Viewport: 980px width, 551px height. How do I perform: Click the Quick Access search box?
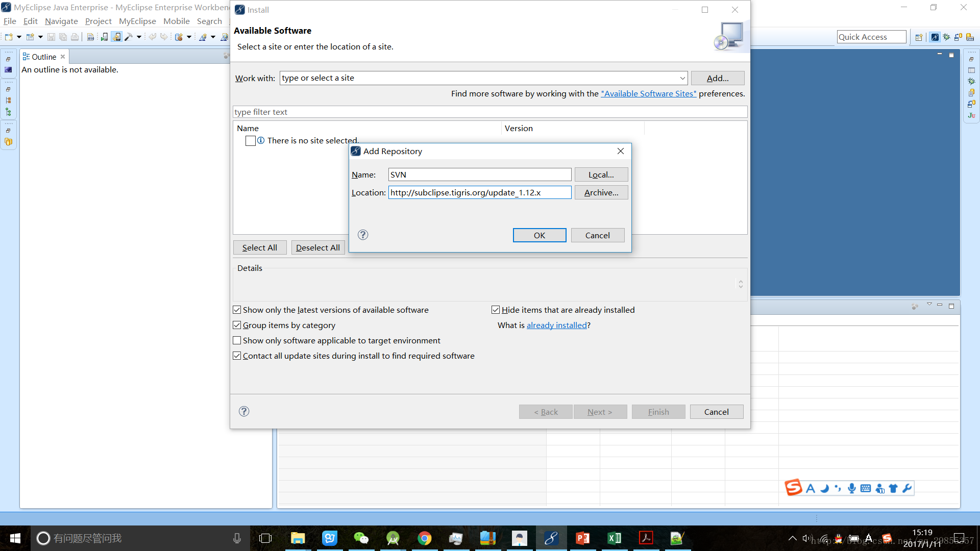(x=871, y=37)
